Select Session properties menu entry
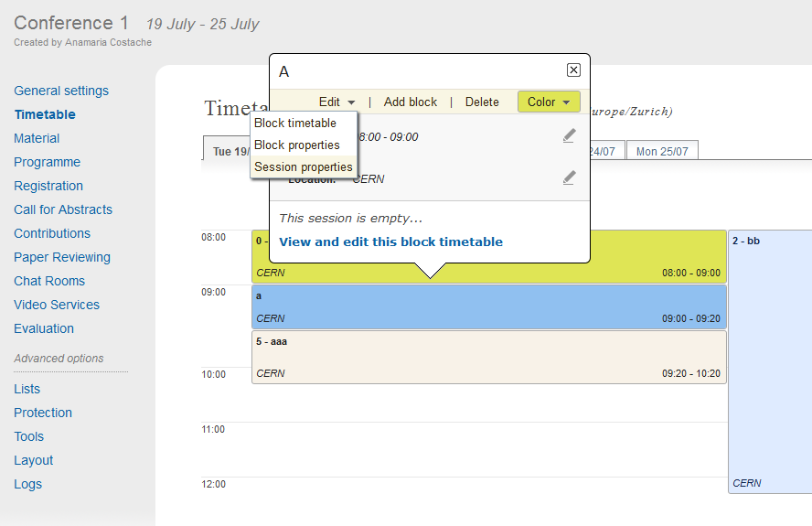Viewport: 812px width, 526px height. coord(304,166)
